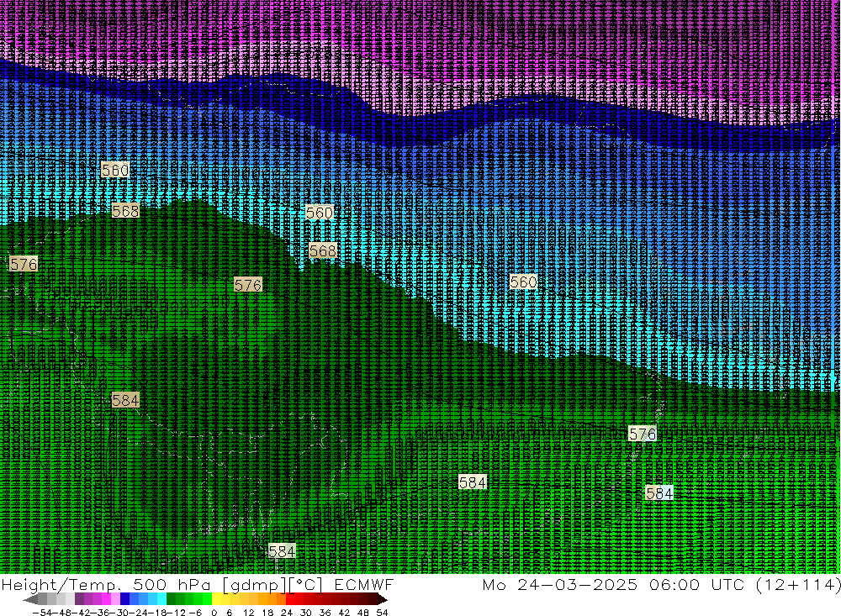Viewport: 841px width, 616px height.
Task: Pick the cyan swatch just left of -18
Action: [x=161, y=599]
